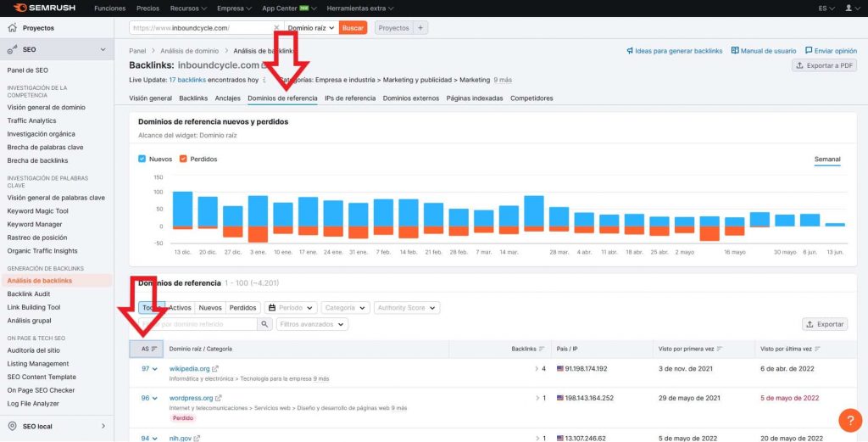Select the Activos filter toggle
The width and height of the screenshot is (868, 442).
180,308
